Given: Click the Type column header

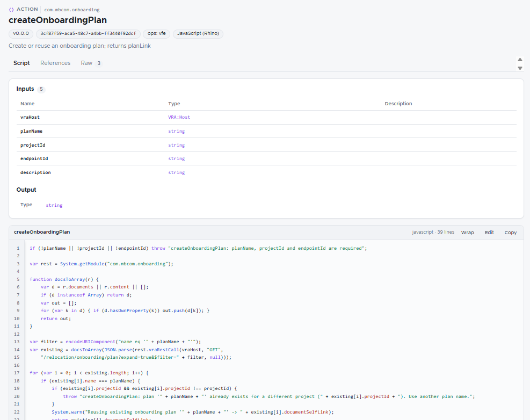Looking at the screenshot, I should [x=174, y=104].
